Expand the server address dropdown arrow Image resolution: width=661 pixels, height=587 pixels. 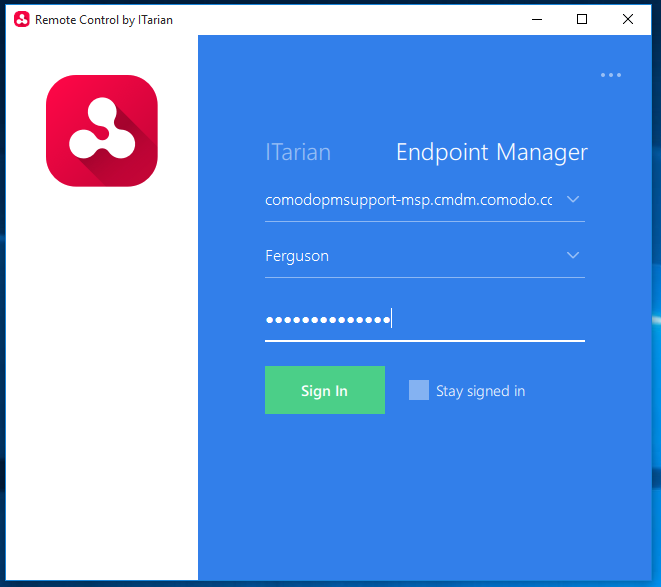click(x=572, y=199)
